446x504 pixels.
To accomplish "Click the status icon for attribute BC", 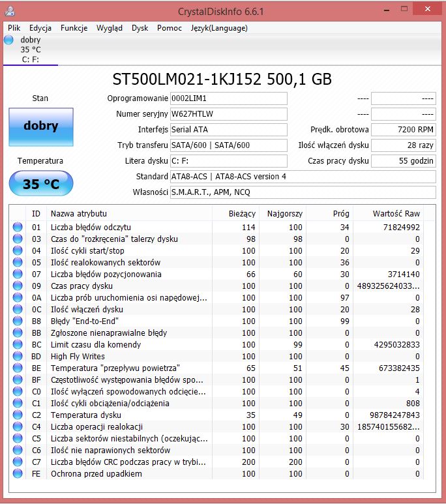I will click(x=18, y=344).
